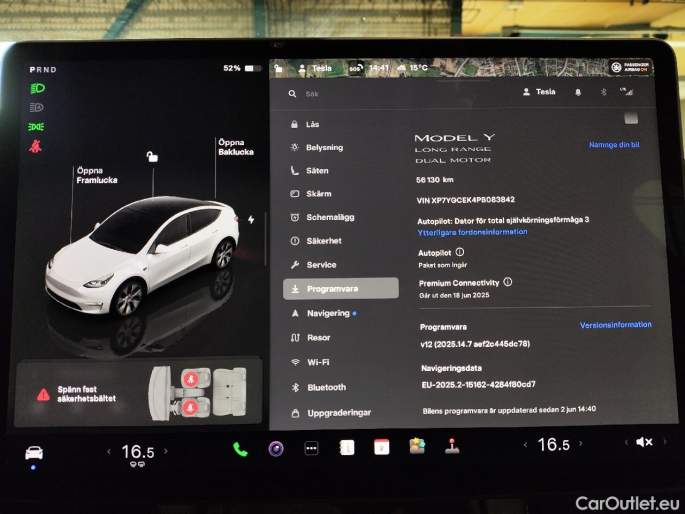The height and width of the screenshot is (514, 685).
Task: Tap the seat occupancy diagram
Action: pyautogui.click(x=197, y=393)
